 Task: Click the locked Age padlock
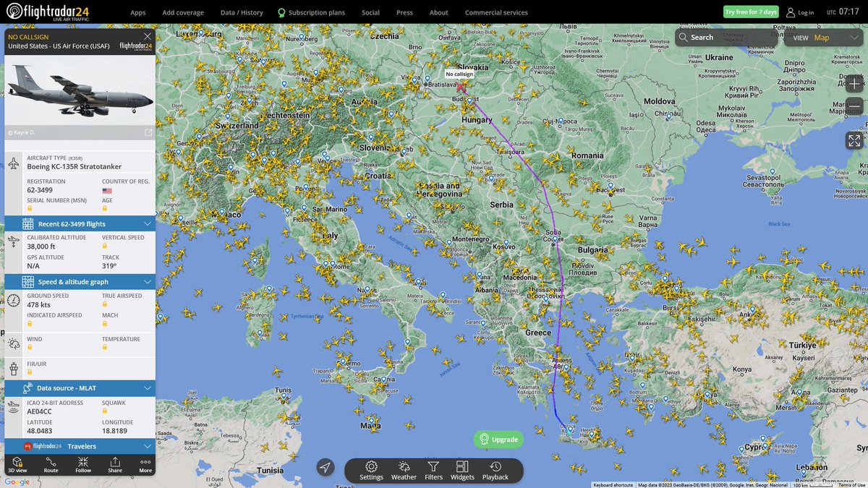point(105,208)
